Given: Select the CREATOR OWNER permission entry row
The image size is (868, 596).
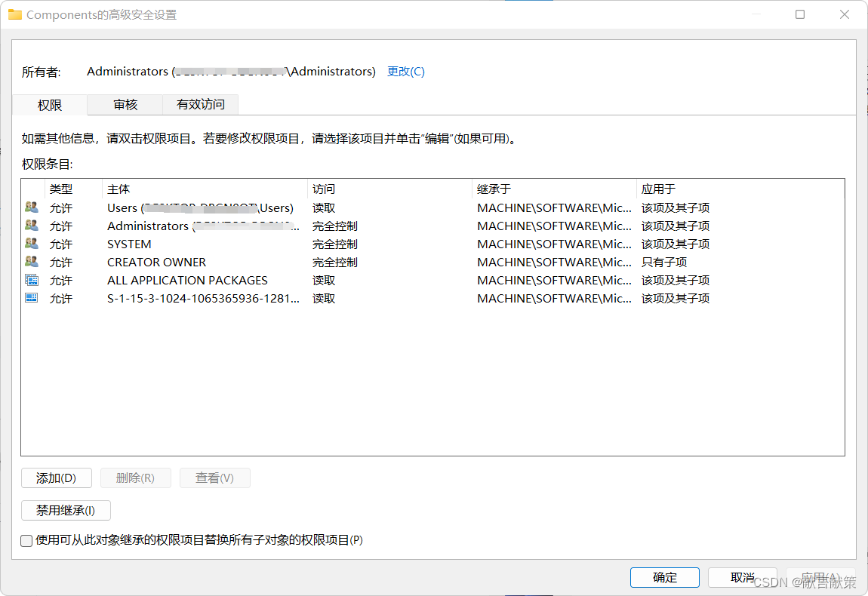Looking at the screenshot, I should pos(226,261).
